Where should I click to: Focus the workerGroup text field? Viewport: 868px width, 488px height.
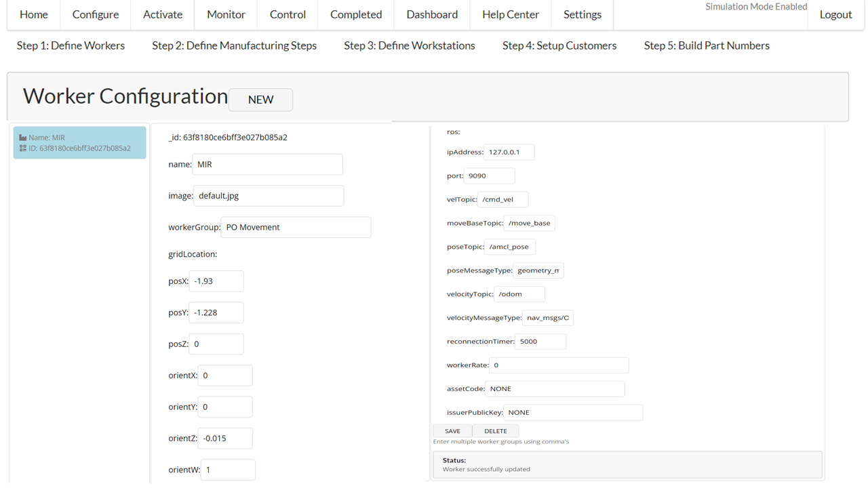[x=296, y=227]
